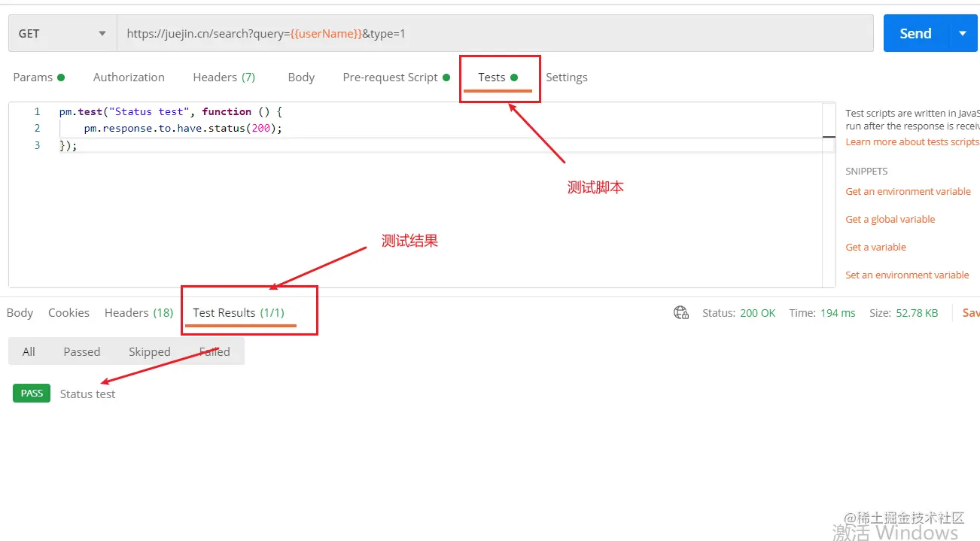Open the Authorization tab

click(129, 78)
